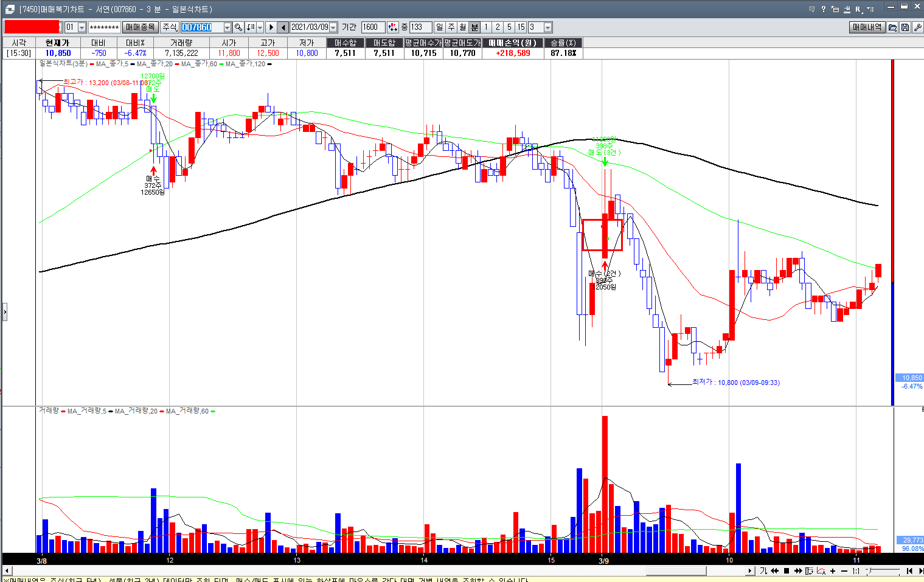Click the 매매손익(원) column header
The image size is (924, 582).
[x=512, y=43]
